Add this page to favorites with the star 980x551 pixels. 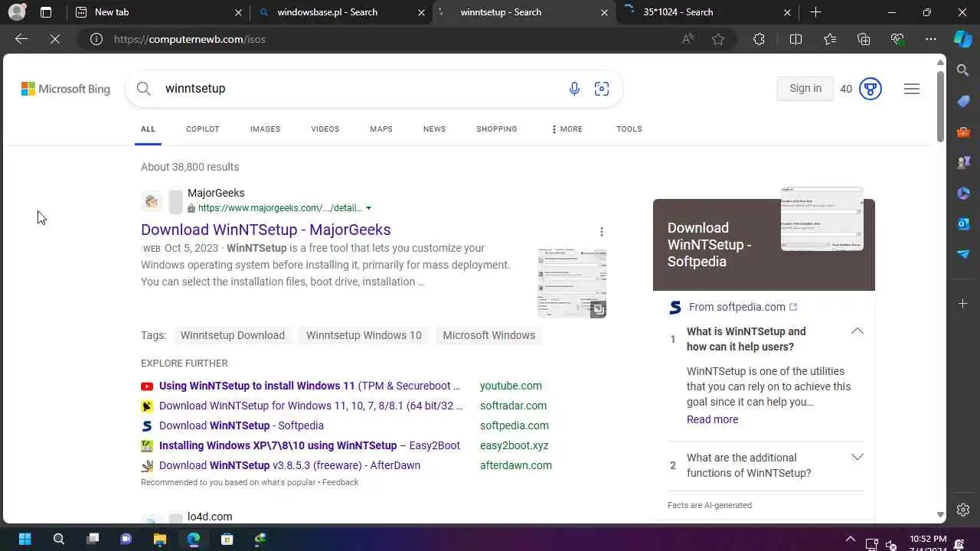tap(718, 39)
